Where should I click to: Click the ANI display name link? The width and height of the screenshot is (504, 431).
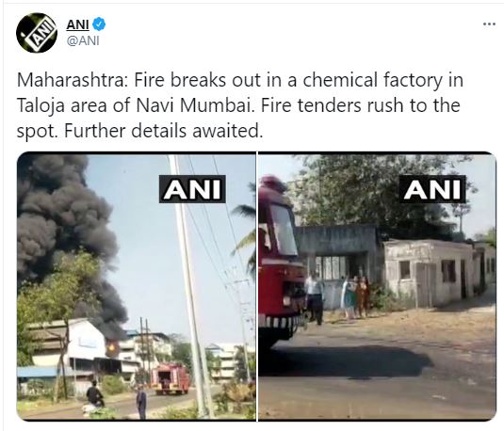coord(77,24)
